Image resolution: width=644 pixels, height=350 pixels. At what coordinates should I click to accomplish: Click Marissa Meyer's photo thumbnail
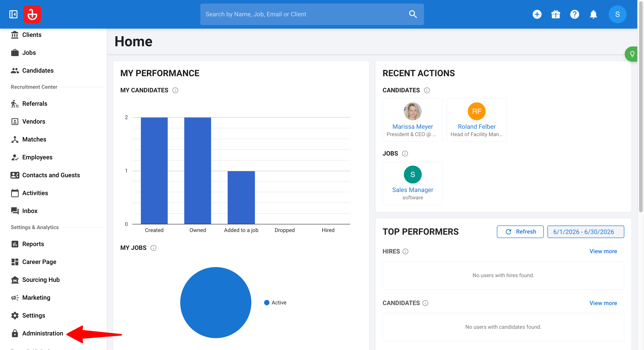coord(413,111)
